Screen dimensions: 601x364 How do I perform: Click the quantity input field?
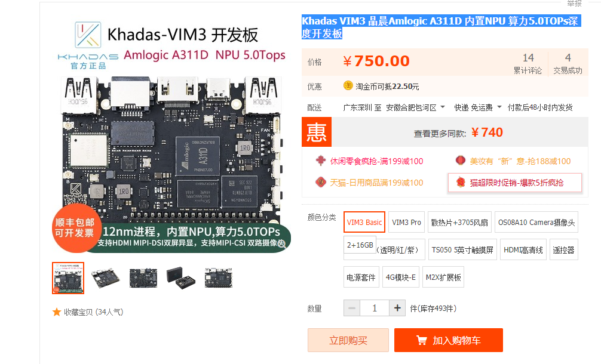[x=375, y=308]
